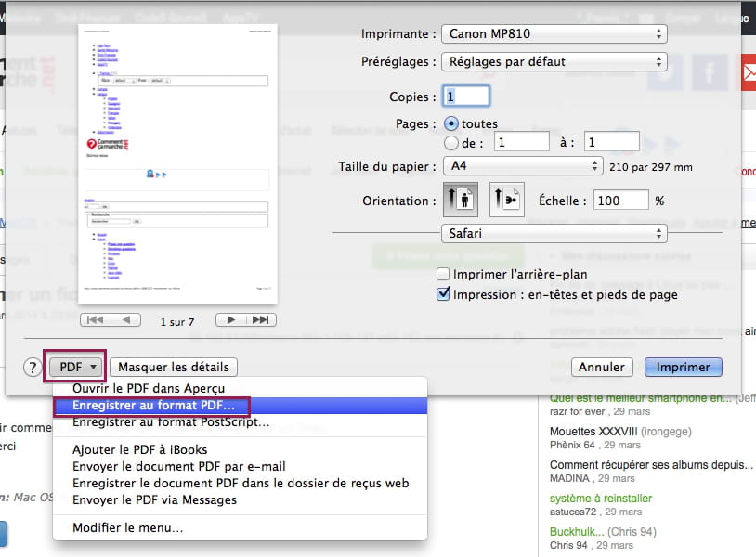Image resolution: width=756 pixels, height=557 pixels.
Task: Click 'Phènix 64' author text
Action: coord(572,446)
